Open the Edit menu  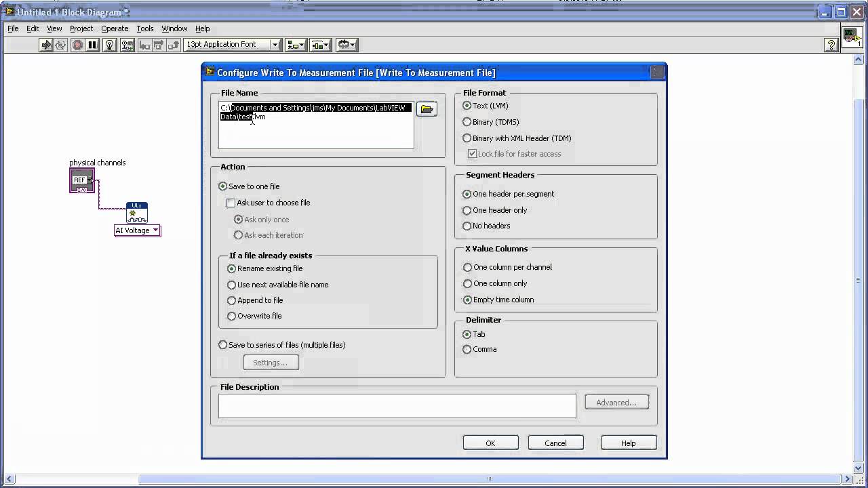[33, 28]
